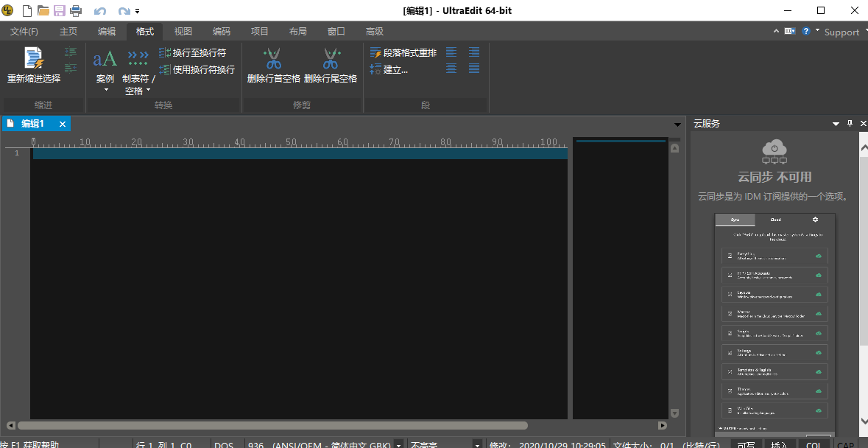Image resolution: width=868 pixels, height=448 pixels.
Task: Toggle 插入 insert mode in status bar
Action: (779, 444)
